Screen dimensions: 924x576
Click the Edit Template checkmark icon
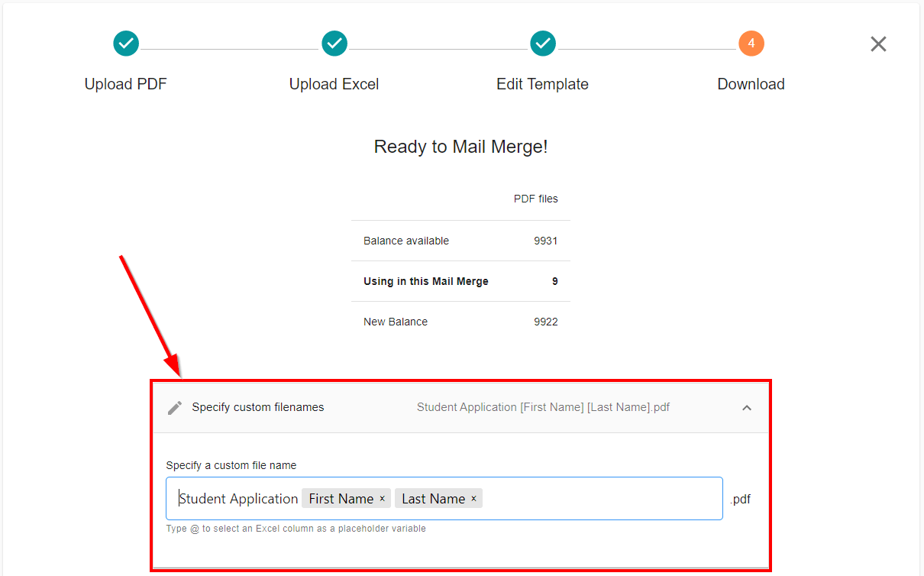click(543, 44)
